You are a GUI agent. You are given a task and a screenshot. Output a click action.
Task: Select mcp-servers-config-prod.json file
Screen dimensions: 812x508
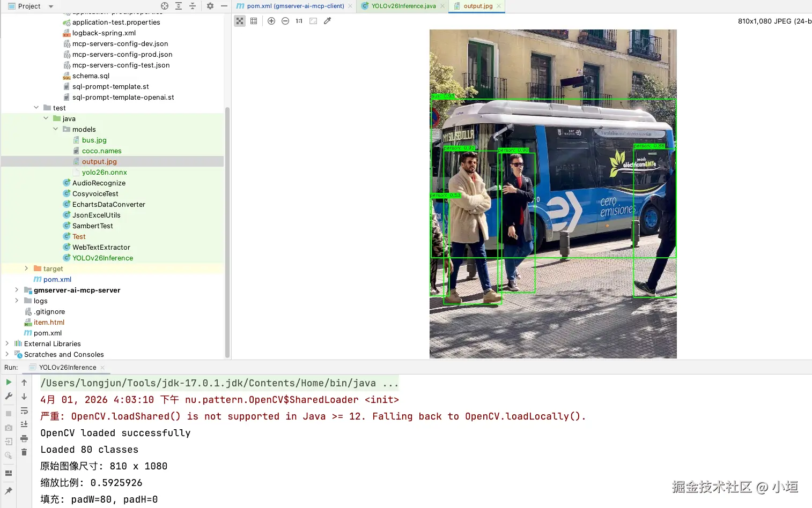[x=122, y=54]
